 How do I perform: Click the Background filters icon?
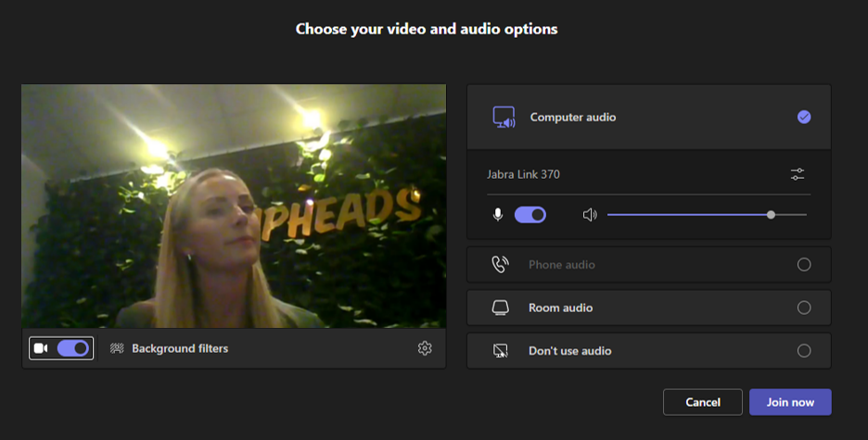point(117,348)
